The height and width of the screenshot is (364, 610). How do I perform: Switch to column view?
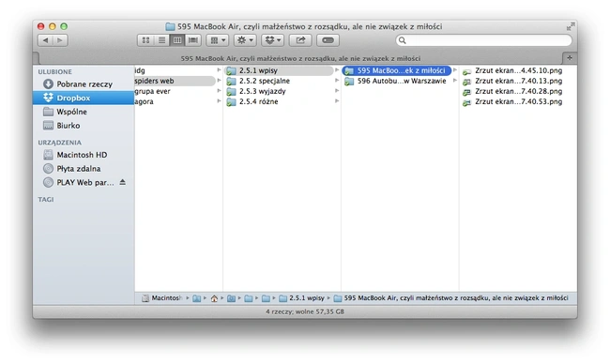(x=177, y=40)
